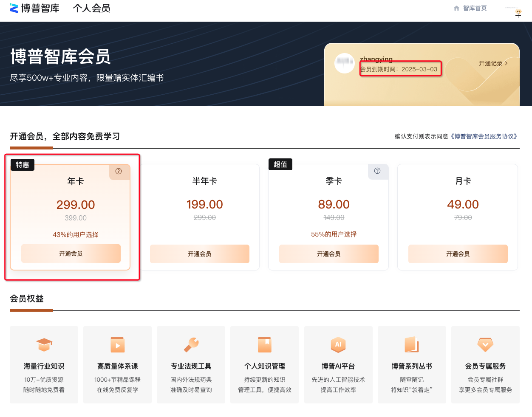This screenshot has width=532, height=417.
Task: Click 开通会员 button on 半年卡
Action: [200, 254]
